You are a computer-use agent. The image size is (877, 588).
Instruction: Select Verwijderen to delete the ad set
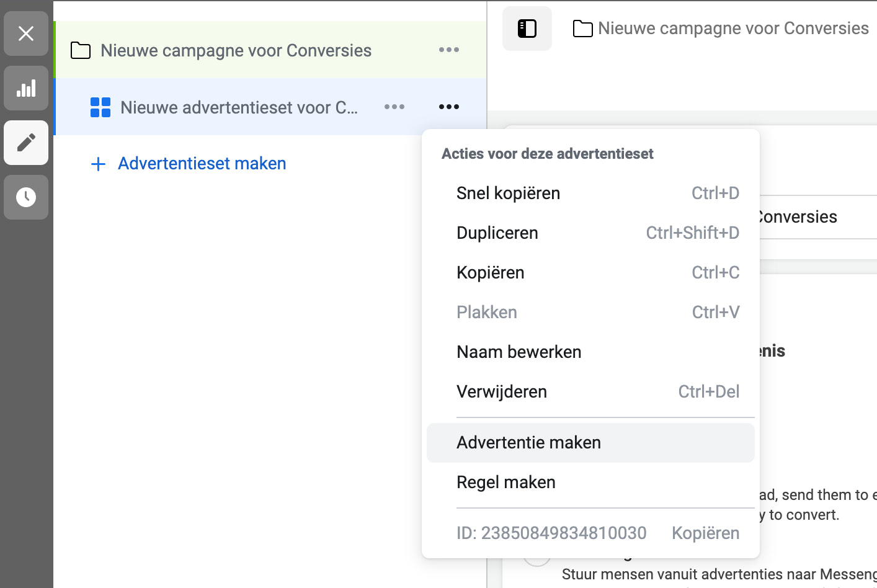point(502,391)
